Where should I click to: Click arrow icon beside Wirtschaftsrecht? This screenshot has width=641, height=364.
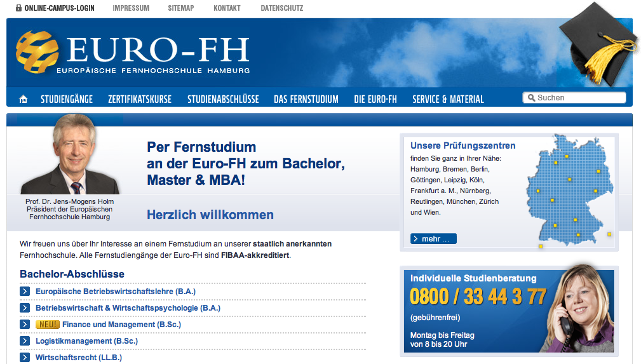click(x=25, y=358)
